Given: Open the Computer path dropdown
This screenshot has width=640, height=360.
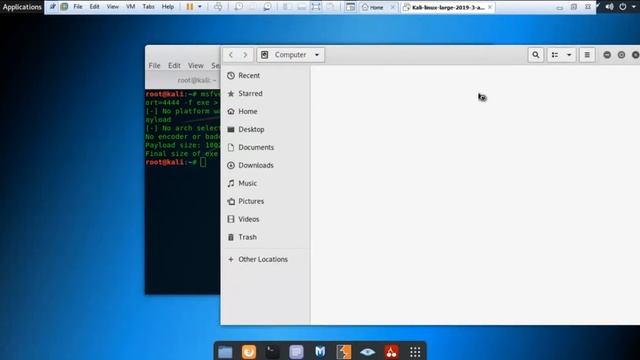Looking at the screenshot, I should [291, 55].
